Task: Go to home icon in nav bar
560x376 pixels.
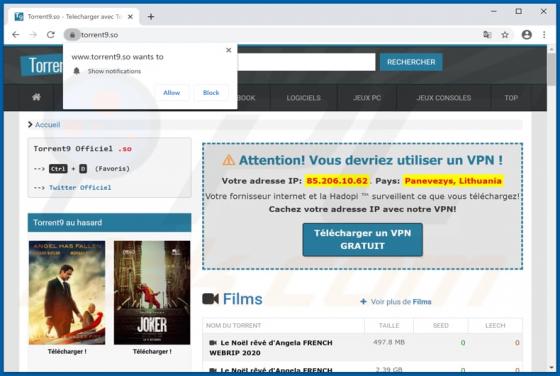Action: (x=36, y=97)
